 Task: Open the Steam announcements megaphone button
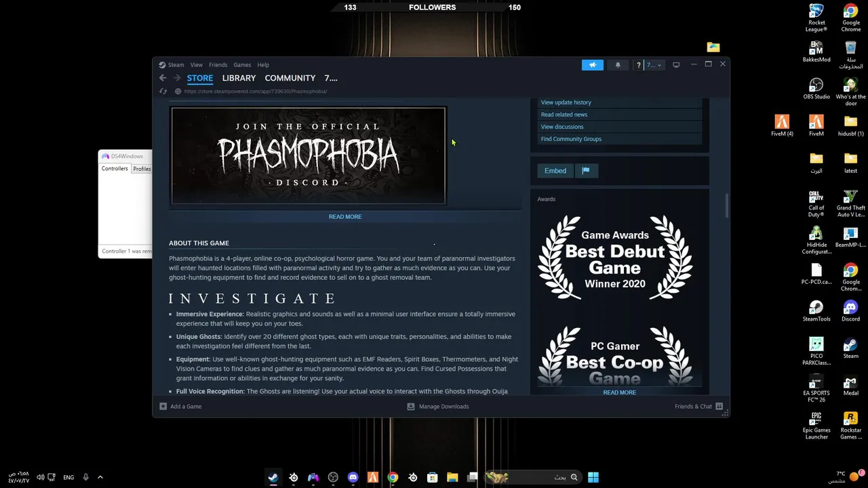pos(592,65)
